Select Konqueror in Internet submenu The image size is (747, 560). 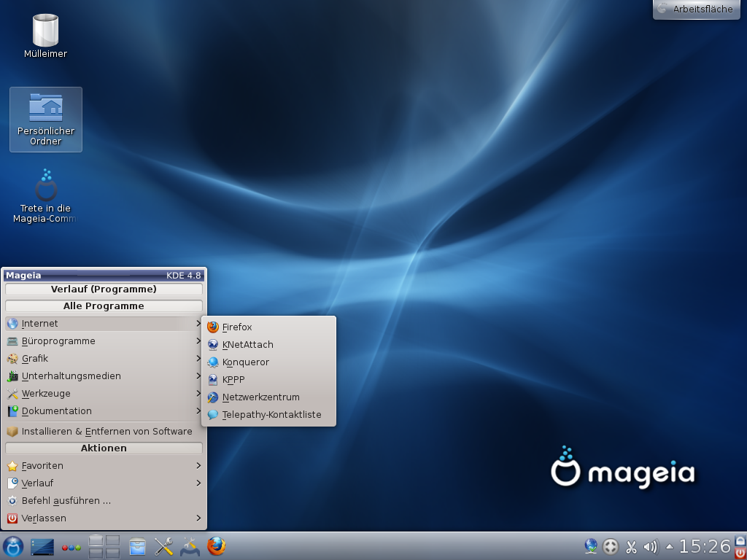(268, 362)
